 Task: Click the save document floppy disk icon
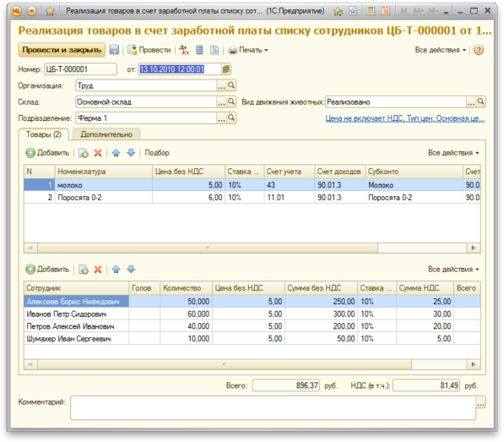tap(114, 50)
